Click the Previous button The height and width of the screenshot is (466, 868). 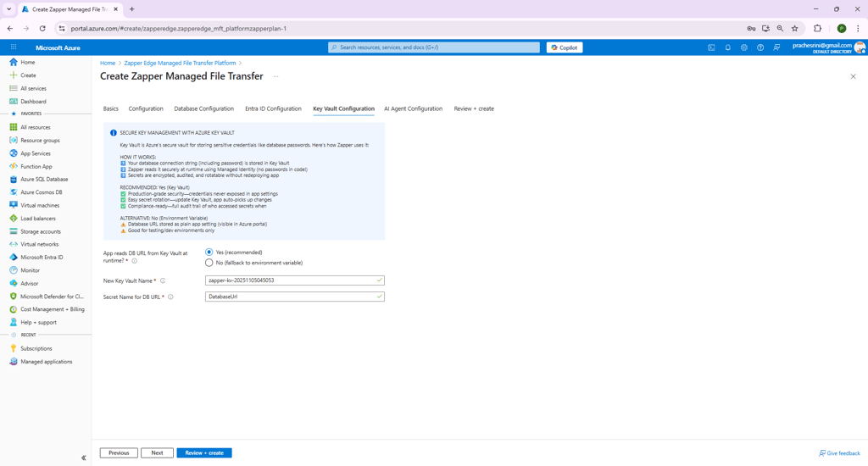coord(119,452)
